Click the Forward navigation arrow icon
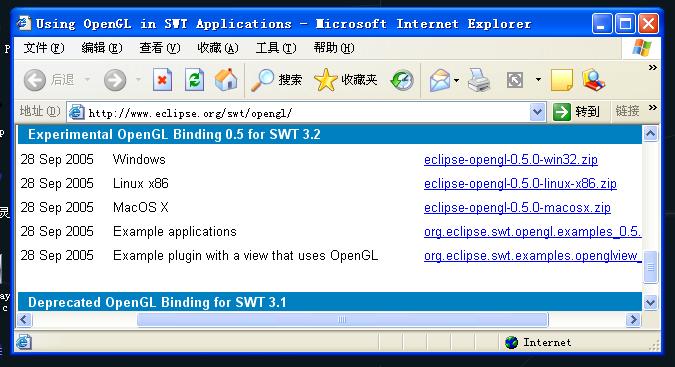Image resolution: width=675 pixels, height=367 pixels. (x=115, y=80)
